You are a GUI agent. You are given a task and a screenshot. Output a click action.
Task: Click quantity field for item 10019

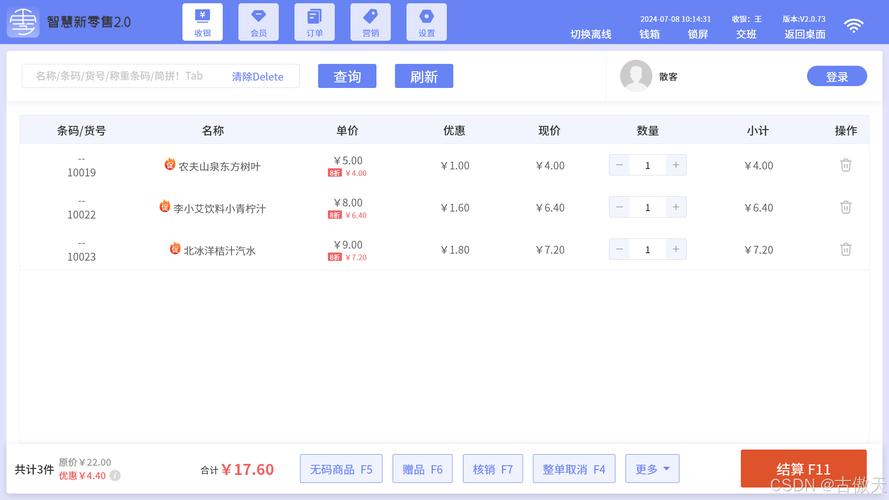[x=647, y=166]
